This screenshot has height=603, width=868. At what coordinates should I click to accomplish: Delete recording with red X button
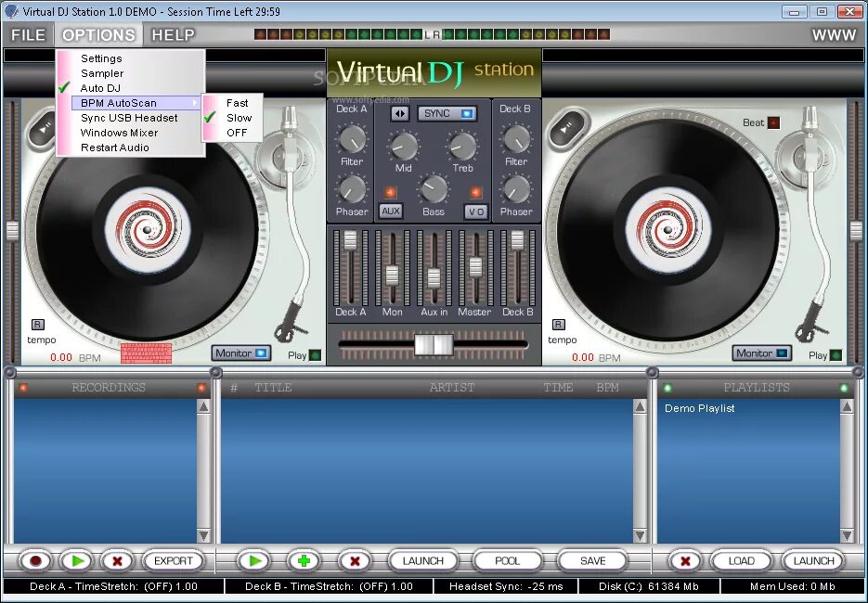[117, 561]
